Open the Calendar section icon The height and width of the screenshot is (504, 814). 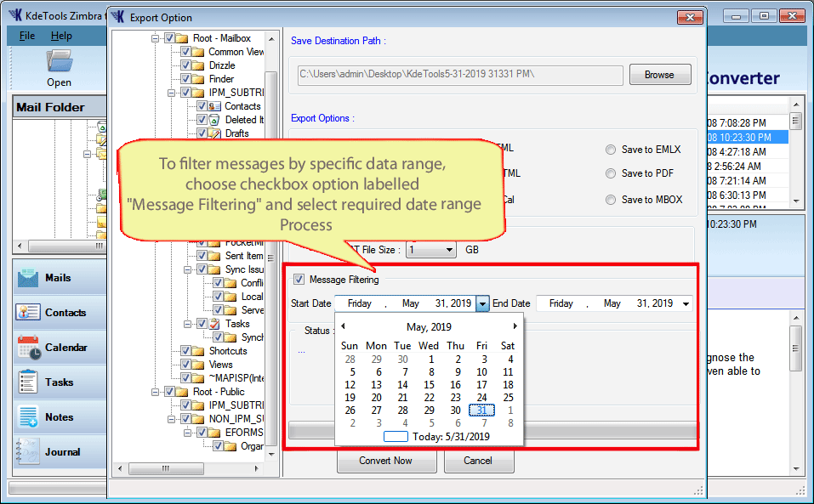tap(29, 348)
